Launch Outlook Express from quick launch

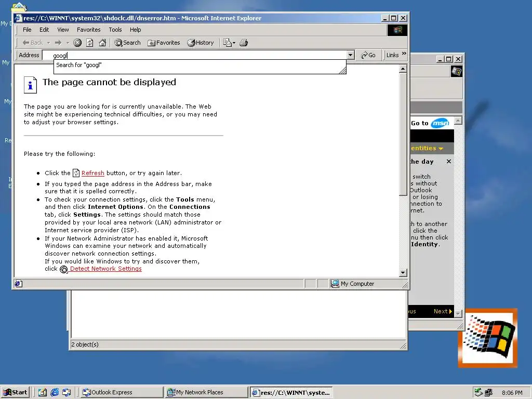66,392
